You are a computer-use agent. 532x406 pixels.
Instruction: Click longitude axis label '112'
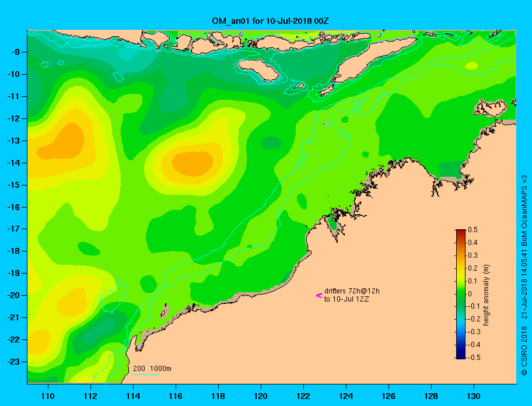click(x=90, y=396)
